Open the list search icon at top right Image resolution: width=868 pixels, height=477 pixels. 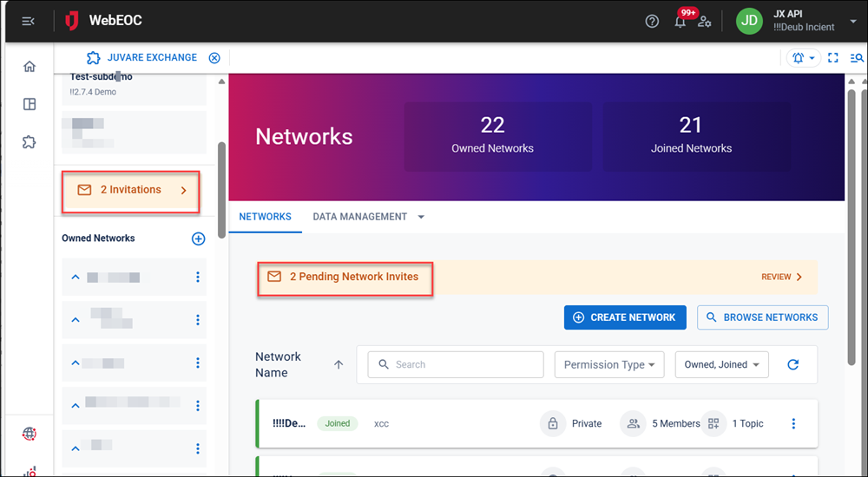click(x=857, y=57)
